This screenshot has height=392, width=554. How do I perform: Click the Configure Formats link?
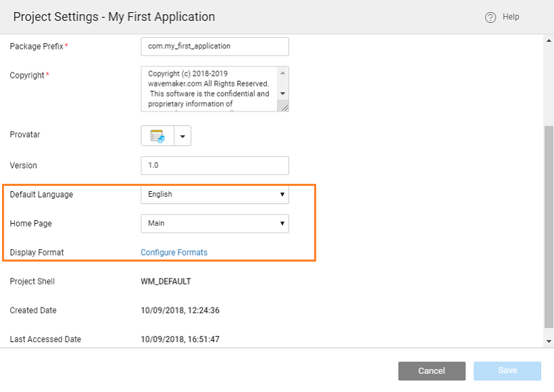coord(174,253)
